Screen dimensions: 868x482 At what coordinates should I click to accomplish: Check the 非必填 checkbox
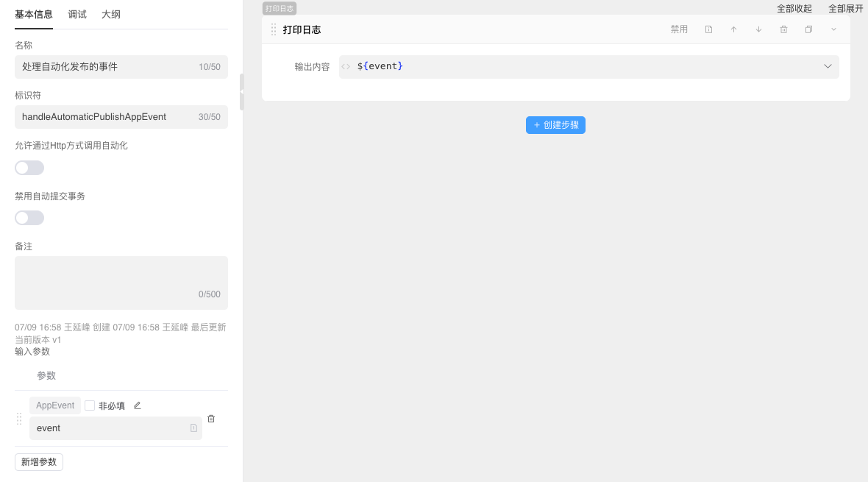click(90, 405)
